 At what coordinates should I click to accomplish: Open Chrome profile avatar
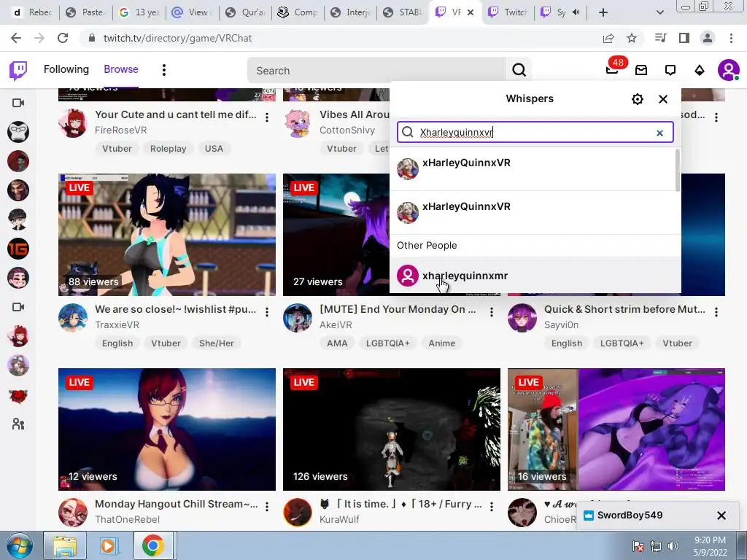tap(708, 38)
